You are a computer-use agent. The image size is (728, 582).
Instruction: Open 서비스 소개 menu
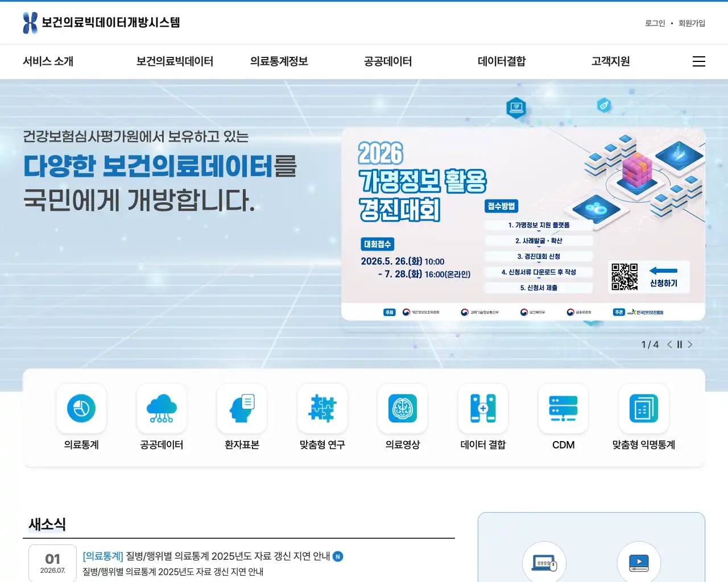[x=48, y=61]
